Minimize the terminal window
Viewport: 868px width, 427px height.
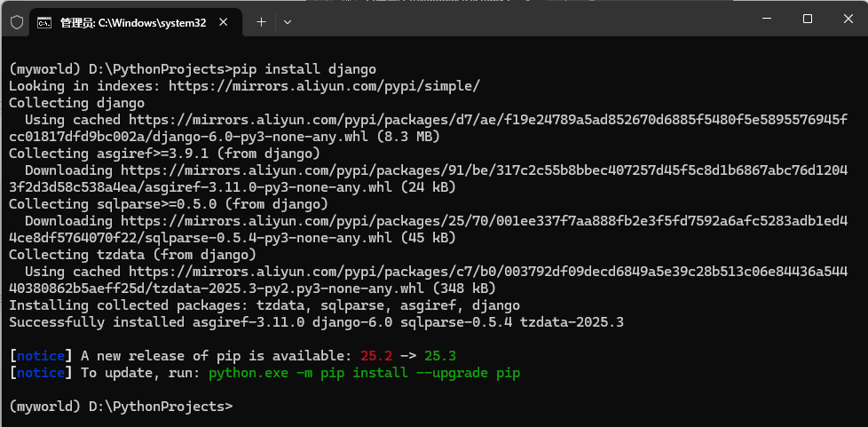click(x=767, y=19)
